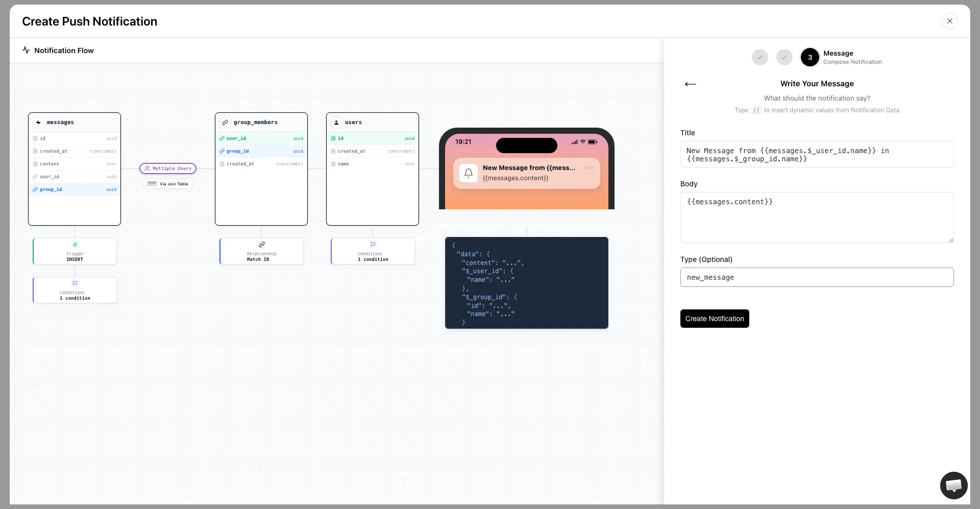Click the Via Join Table label
This screenshot has width=980, height=509.
168,184
